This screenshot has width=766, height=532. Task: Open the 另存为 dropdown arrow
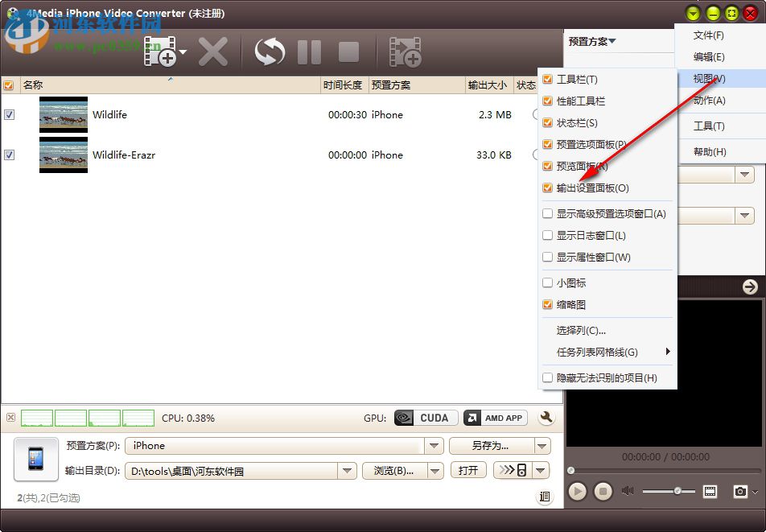[542, 445]
